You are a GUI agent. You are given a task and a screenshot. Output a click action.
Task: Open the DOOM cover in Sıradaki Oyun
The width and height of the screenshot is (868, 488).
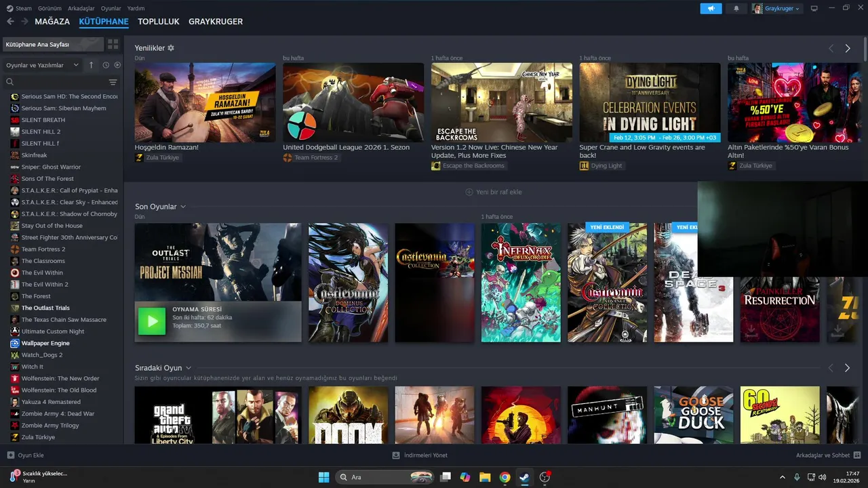(x=348, y=415)
